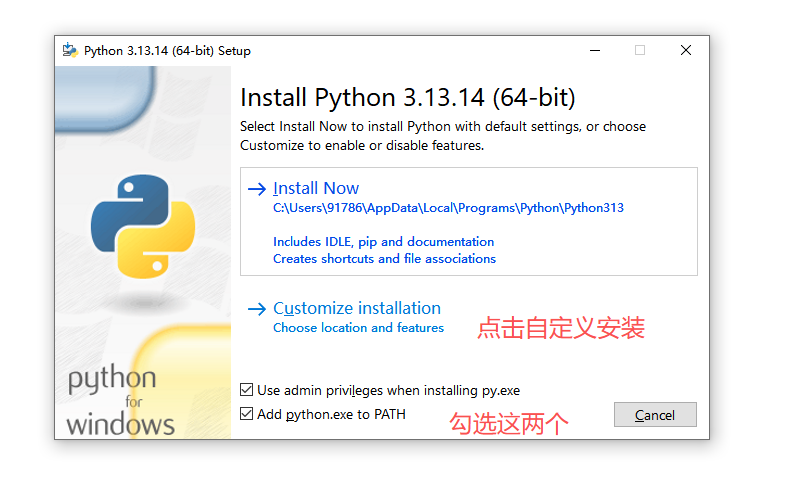Click the install path C:\Users\91786 text
This screenshot has height=483, width=792.
click(x=448, y=208)
